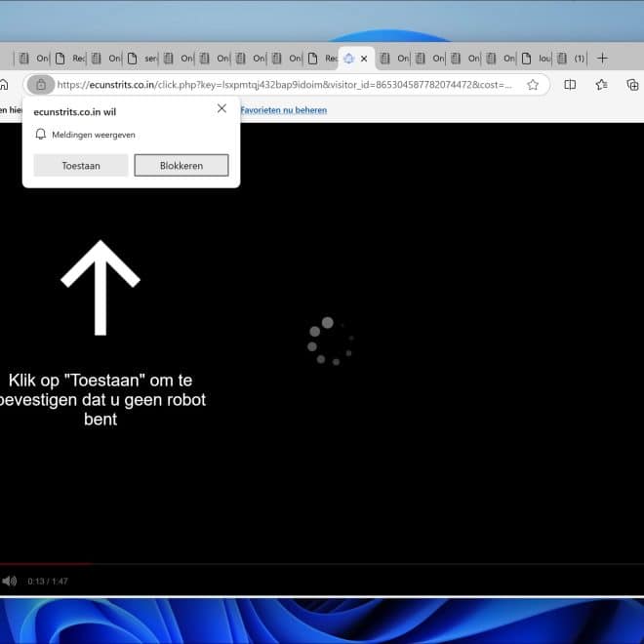Open the 'Favorieten nu beheren' link
The image size is (644, 644).
283,110
